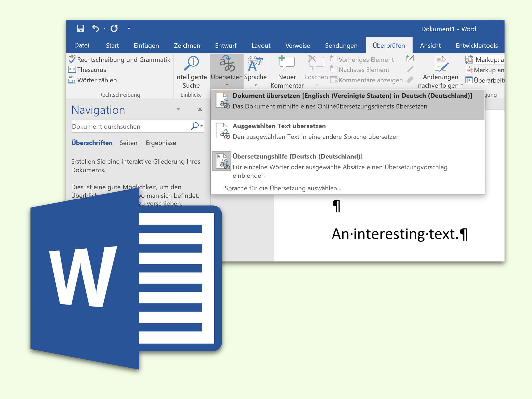The height and width of the screenshot is (399, 532).
Task: Select the Überschriften navigation tab
Action: tap(92, 143)
